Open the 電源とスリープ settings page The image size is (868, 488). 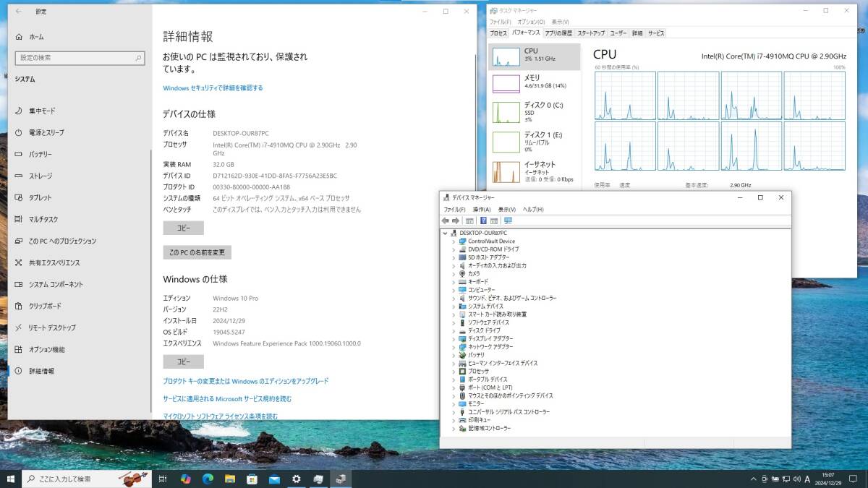point(46,132)
